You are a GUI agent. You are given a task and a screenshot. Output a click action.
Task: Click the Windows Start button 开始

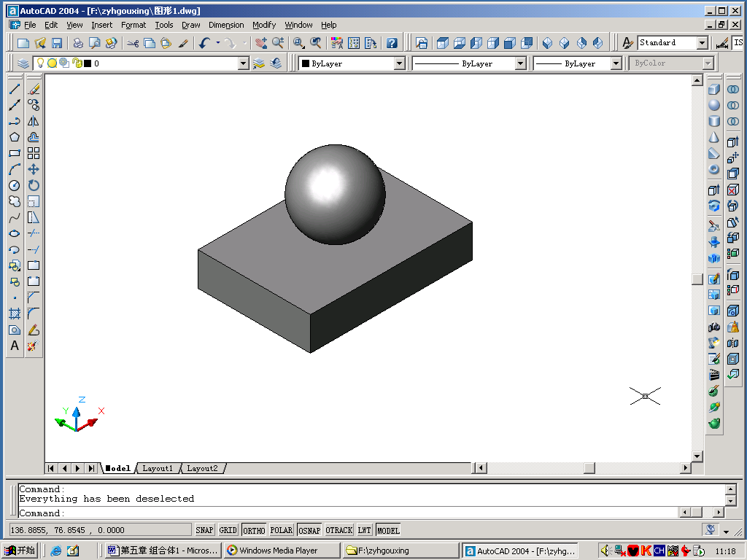20,551
